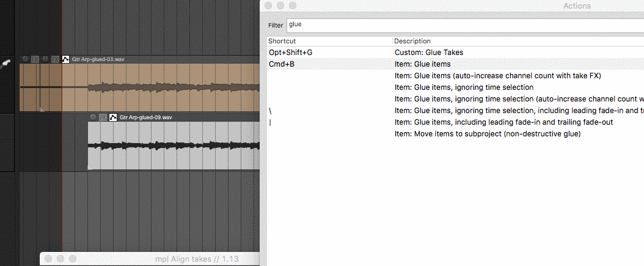Click fade-in handle at Gtr Arp-glued-03 bottom-left corner
The height and width of the screenshot is (266, 644).
coord(42,109)
